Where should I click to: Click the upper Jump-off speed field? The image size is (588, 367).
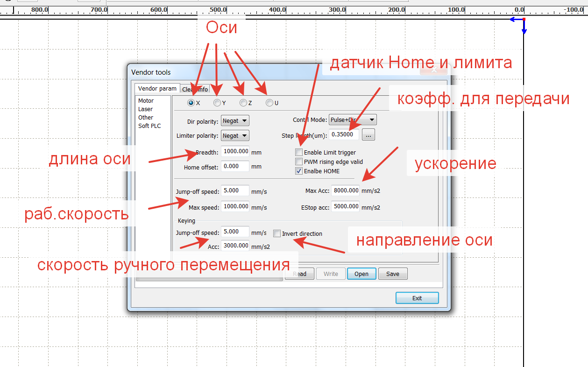click(x=235, y=191)
